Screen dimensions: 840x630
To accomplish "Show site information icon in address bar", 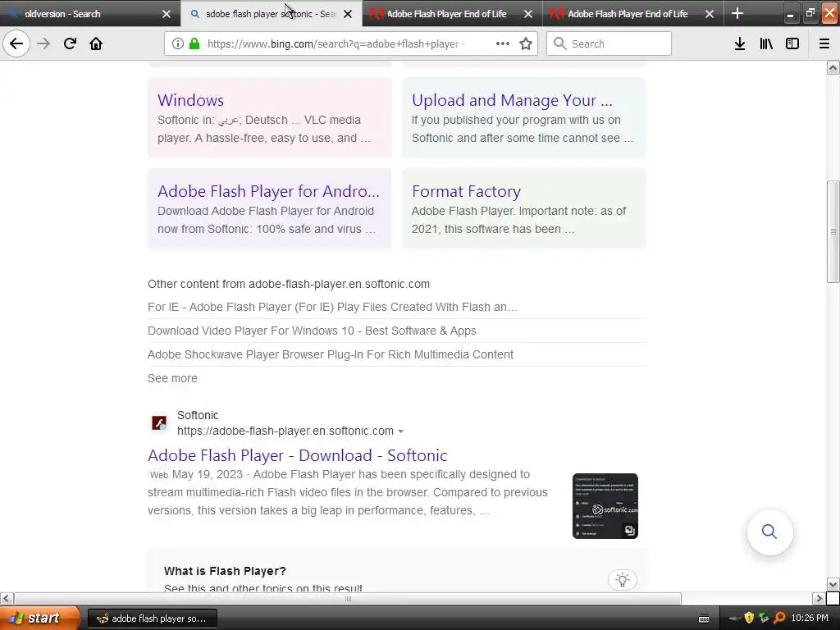I will point(178,43).
